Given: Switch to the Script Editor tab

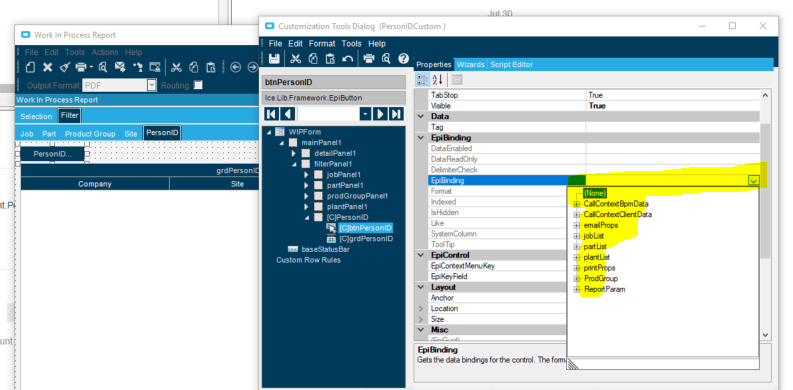Looking at the screenshot, I should pyautogui.click(x=511, y=65).
